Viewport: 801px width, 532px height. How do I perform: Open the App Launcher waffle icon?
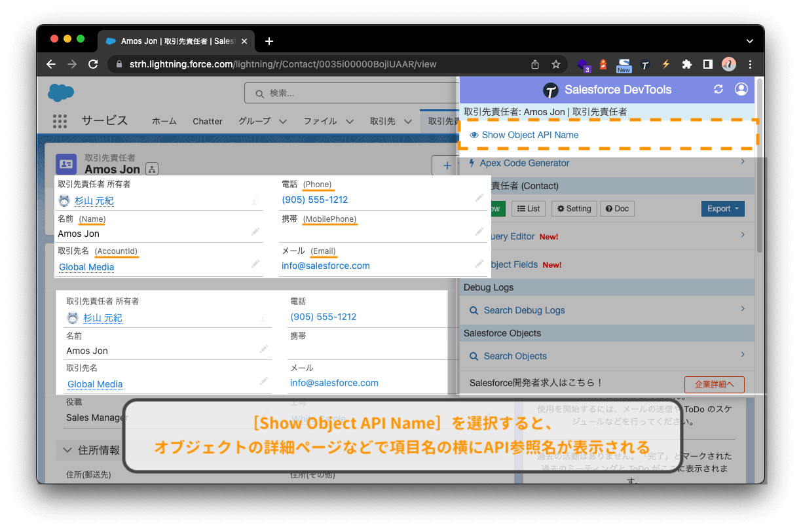point(60,120)
